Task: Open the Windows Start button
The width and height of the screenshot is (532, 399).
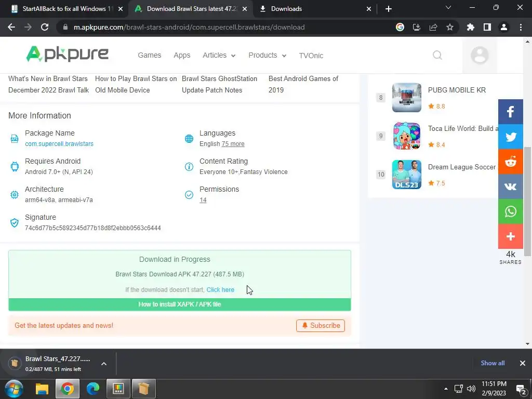Action: tap(14, 389)
